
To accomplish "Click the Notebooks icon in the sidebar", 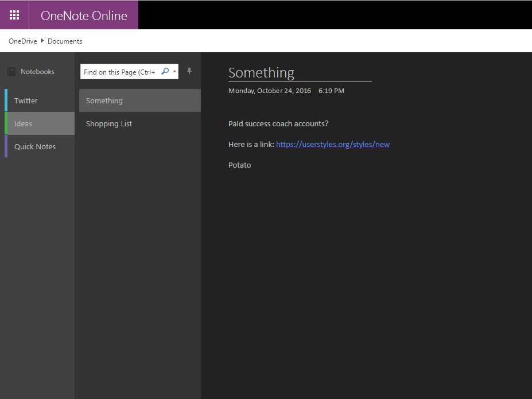I will click(11, 71).
